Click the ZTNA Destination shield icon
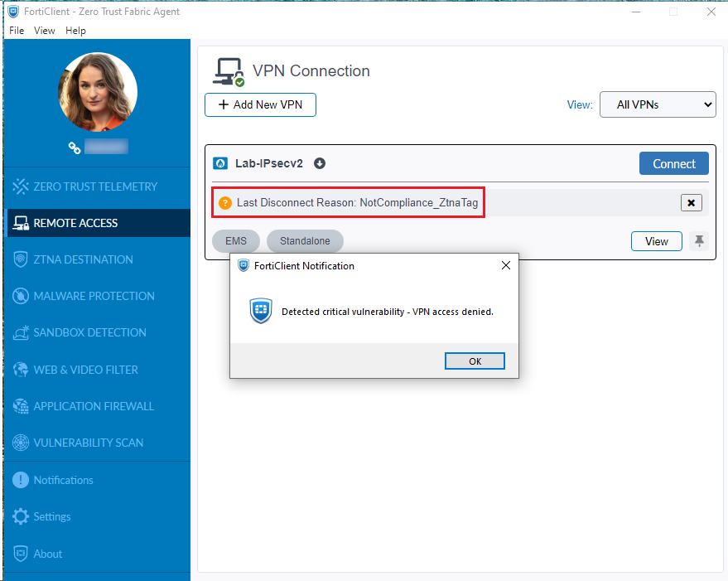Screen dimensions: 728x581 (21, 259)
